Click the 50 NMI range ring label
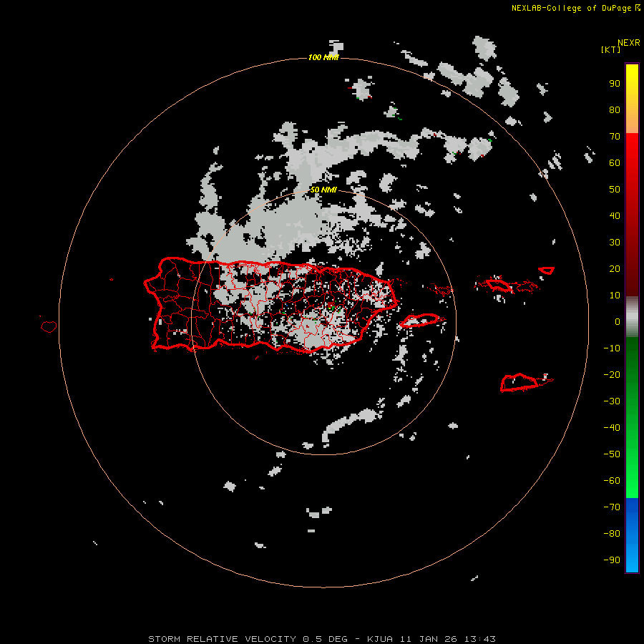This screenshot has width=644, height=644. tap(323, 190)
